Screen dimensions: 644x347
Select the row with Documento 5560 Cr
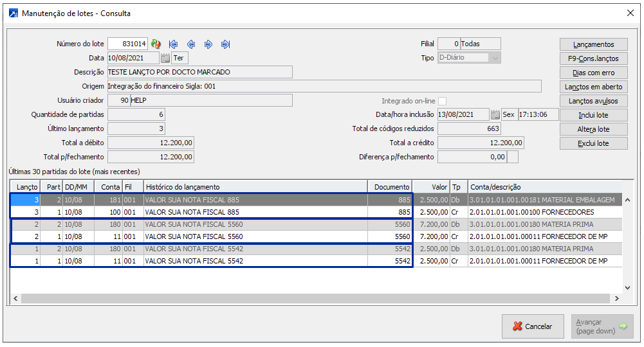(x=255, y=236)
